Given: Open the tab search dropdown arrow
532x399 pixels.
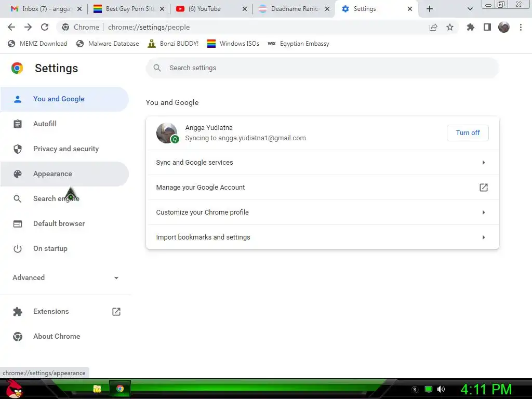Looking at the screenshot, I should click(x=470, y=9).
